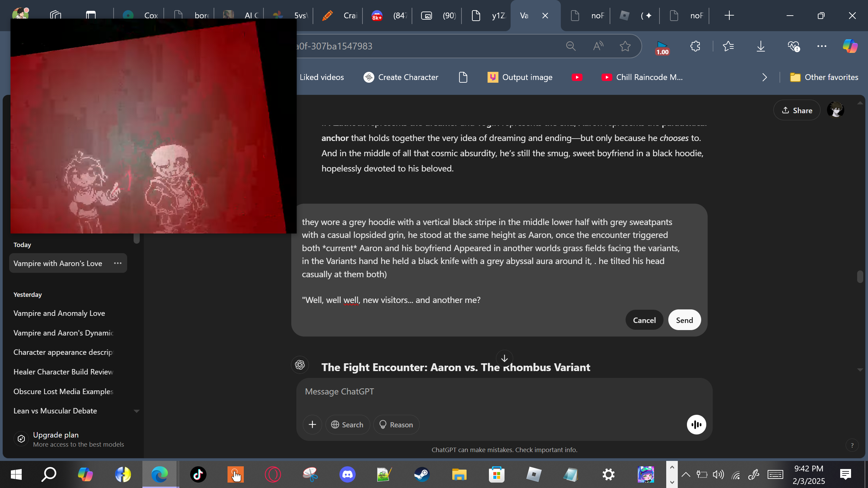Open the browser Settings and more menu
The image size is (868, 488).
(x=822, y=46)
